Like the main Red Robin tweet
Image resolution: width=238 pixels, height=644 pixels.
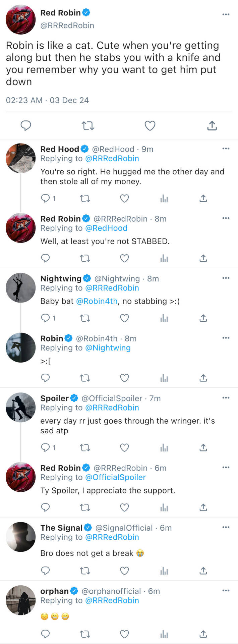(x=150, y=126)
